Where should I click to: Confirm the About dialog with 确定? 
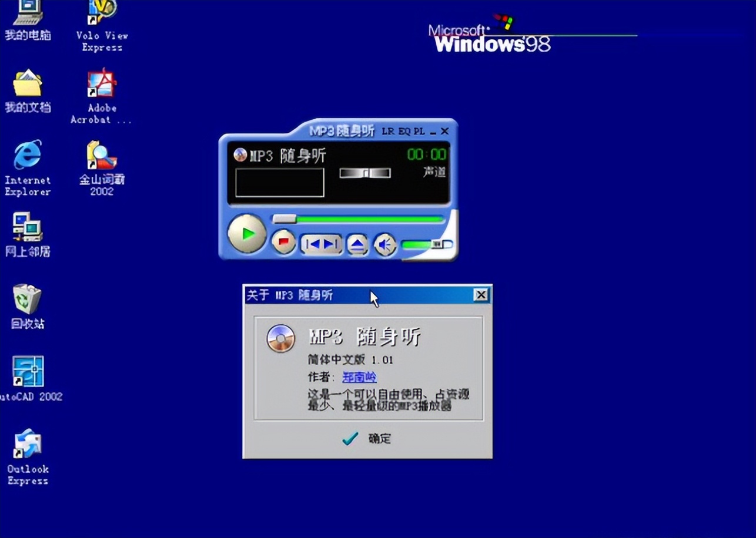pyautogui.click(x=367, y=438)
